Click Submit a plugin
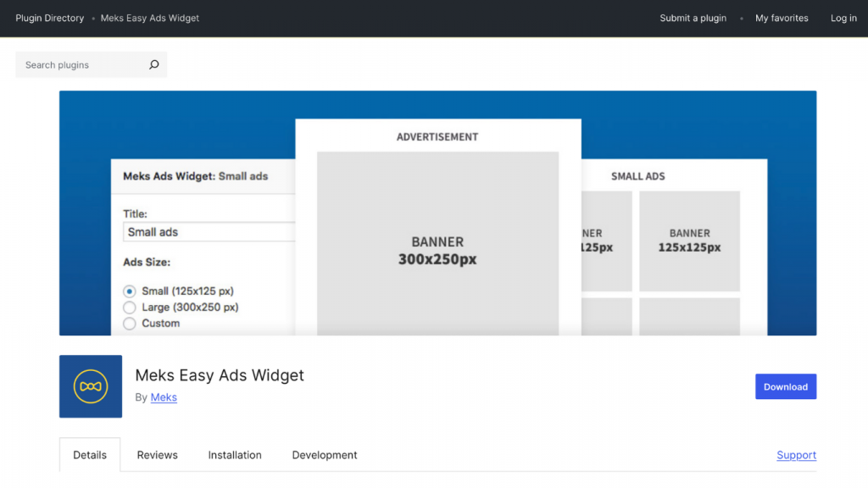 pos(693,18)
